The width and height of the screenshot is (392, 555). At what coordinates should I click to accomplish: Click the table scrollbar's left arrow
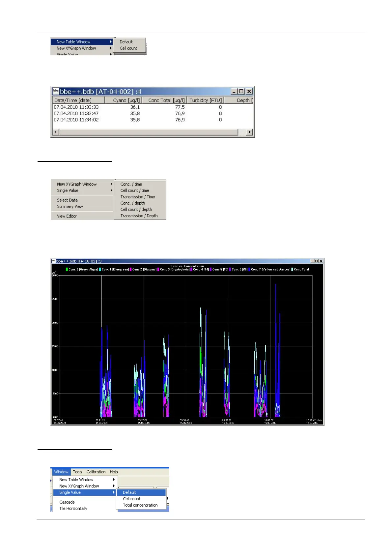[x=56, y=132]
